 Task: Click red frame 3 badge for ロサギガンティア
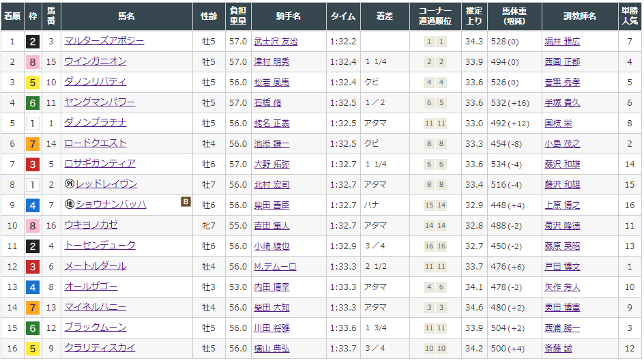click(33, 164)
